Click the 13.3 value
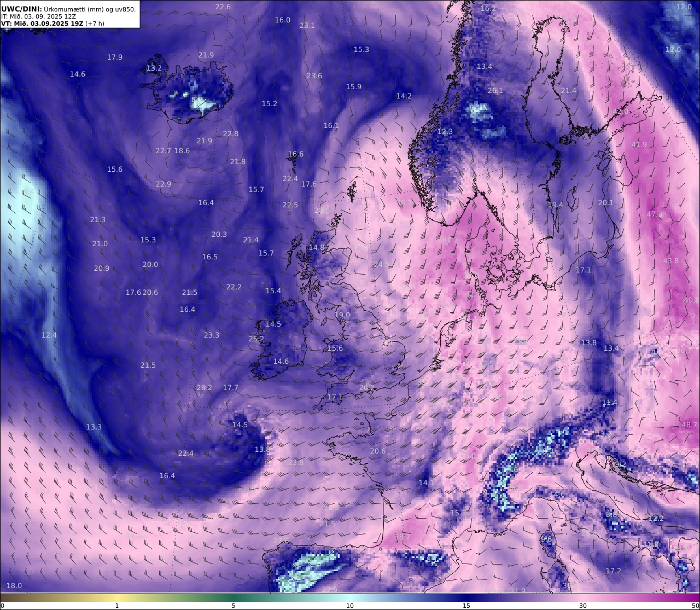The width and height of the screenshot is (700, 610). [94, 427]
